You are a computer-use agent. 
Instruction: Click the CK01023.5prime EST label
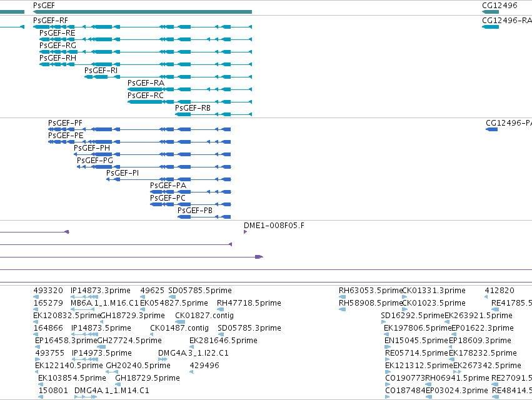[434, 303]
